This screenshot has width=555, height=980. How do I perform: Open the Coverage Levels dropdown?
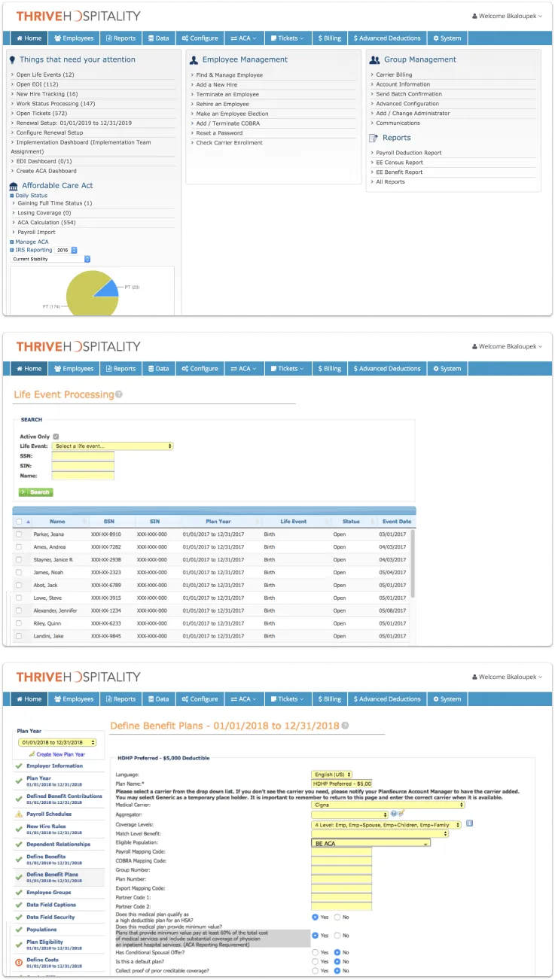(388, 824)
